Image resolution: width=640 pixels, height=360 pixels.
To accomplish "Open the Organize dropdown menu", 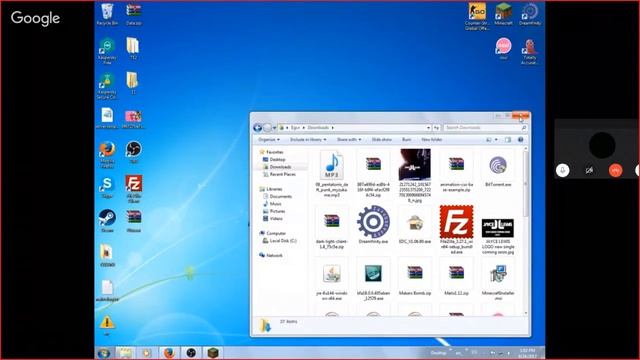I will pos(269,140).
